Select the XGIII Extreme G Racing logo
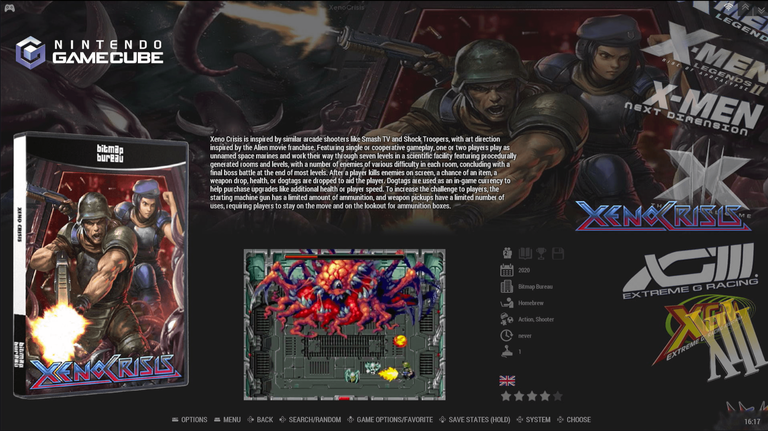The image size is (768, 431). pos(691,271)
